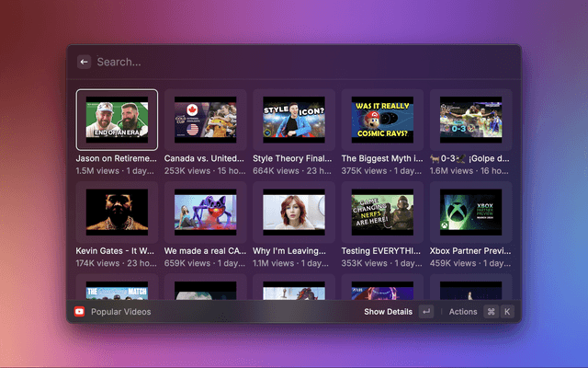Image resolution: width=588 pixels, height=368 pixels.
Task: Open the Canada vs. United video
Action: pyautogui.click(x=205, y=120)
